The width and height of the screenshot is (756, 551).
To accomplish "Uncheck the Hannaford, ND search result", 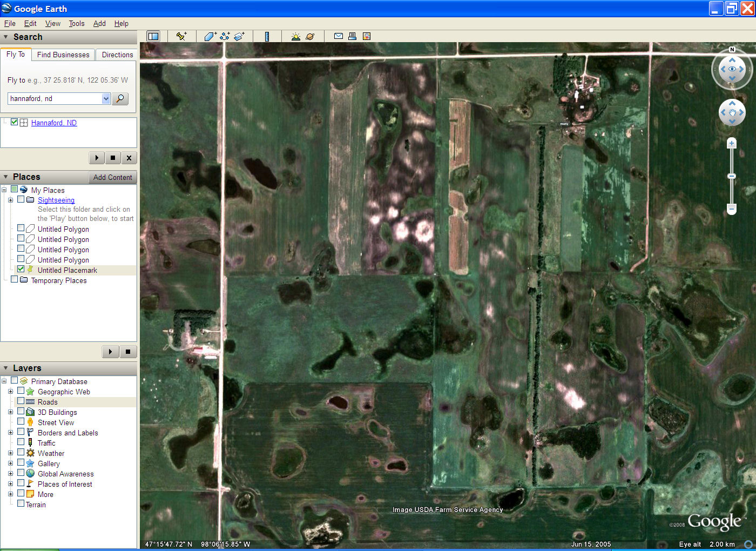I will click(15, 122).
